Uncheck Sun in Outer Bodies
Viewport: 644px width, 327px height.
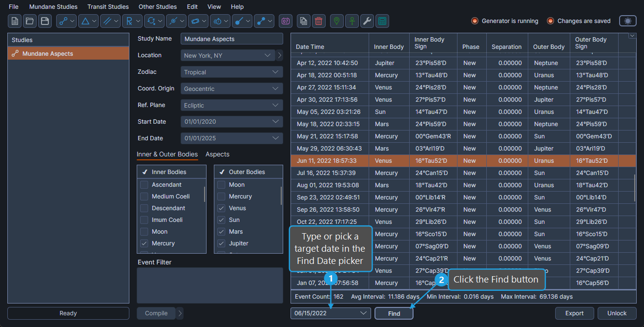click(221, 220)
